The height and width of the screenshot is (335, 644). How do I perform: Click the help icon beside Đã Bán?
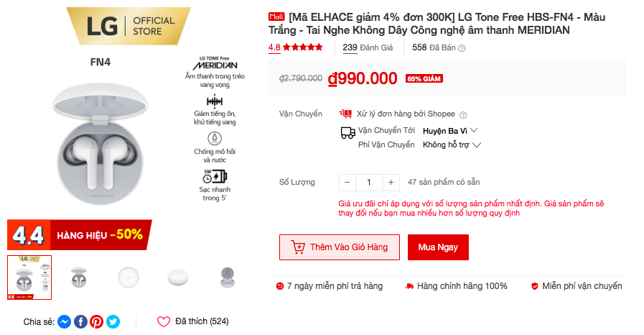462,48
